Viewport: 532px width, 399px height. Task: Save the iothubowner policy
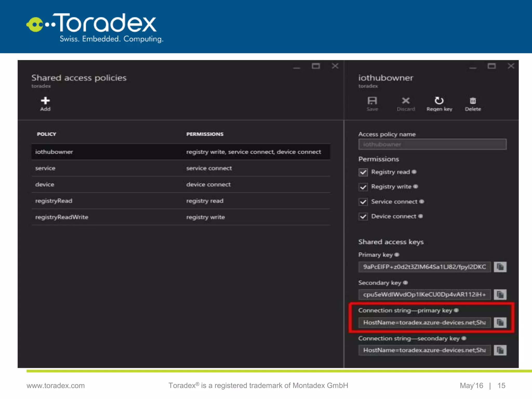tap(372, 104)
